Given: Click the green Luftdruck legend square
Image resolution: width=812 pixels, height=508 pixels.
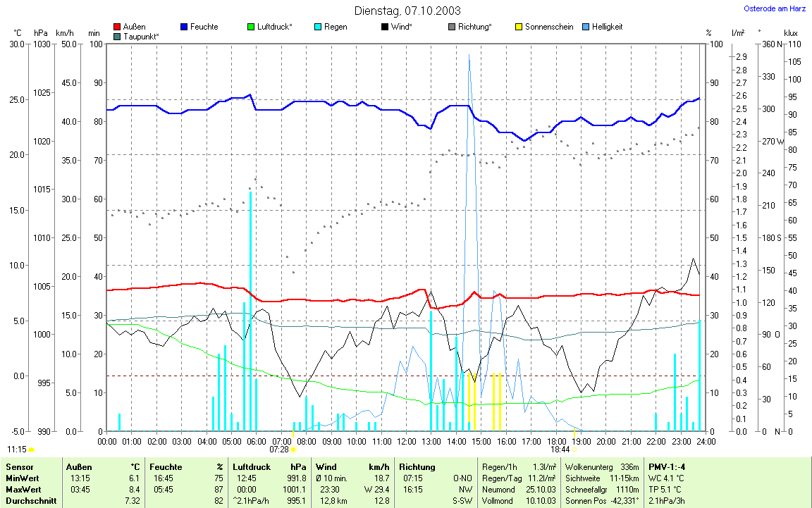Looking at the screenshot, I should (x=251, y=27).
